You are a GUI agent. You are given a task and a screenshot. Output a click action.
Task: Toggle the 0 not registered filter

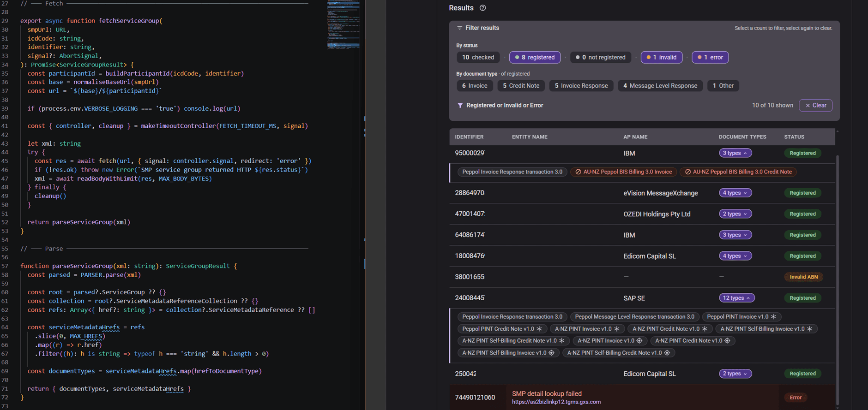point(600,57)
